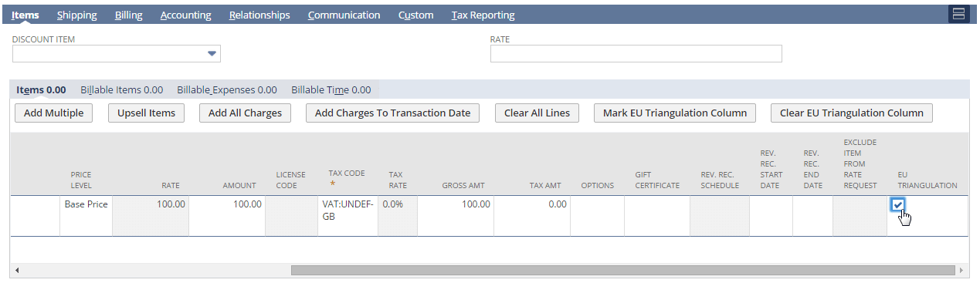
Task: Go to the Accounting tab
Action: (x=185, y=15)
